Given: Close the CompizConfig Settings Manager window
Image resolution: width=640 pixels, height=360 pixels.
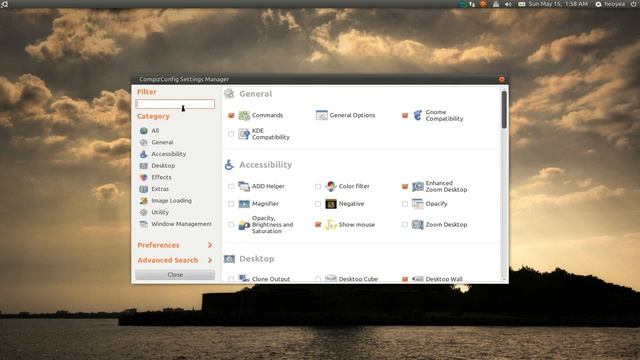Looking at the screenshot, I should click(x=502, y=79).
